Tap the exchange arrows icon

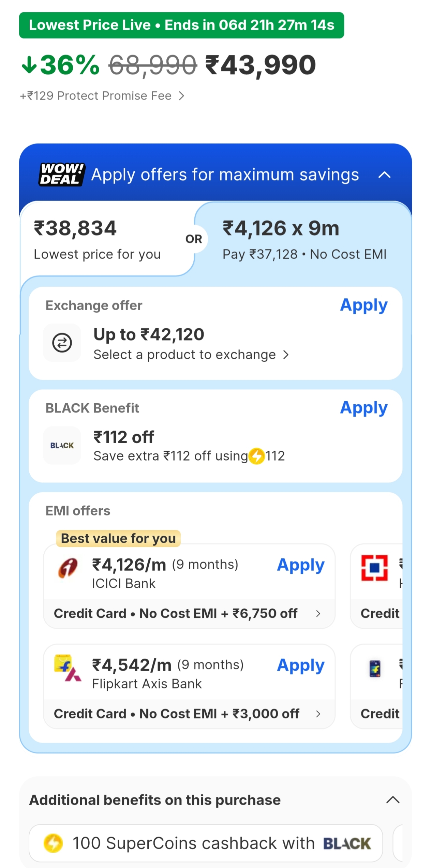click(62, 343)
